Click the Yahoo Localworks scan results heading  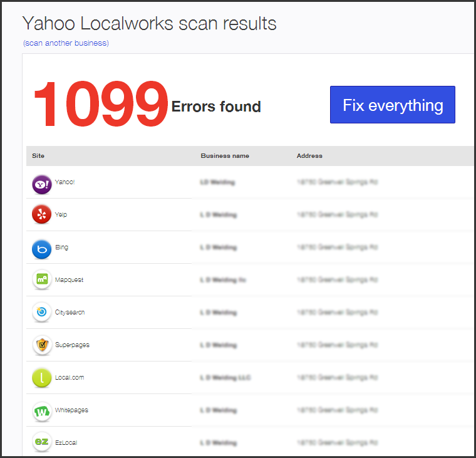(149, 23)
